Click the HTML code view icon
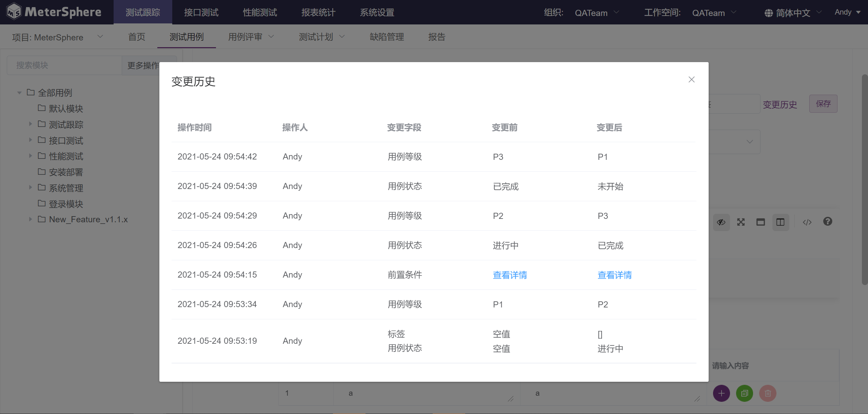This screenshot has width=868, height=414. click(807, 222)
